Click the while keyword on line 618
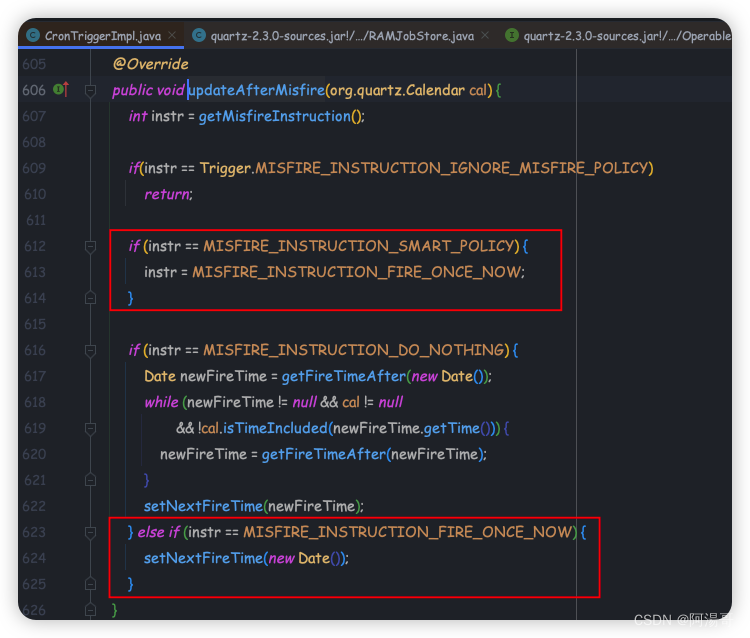Viewport: 750px width, 638px height. 161,402
